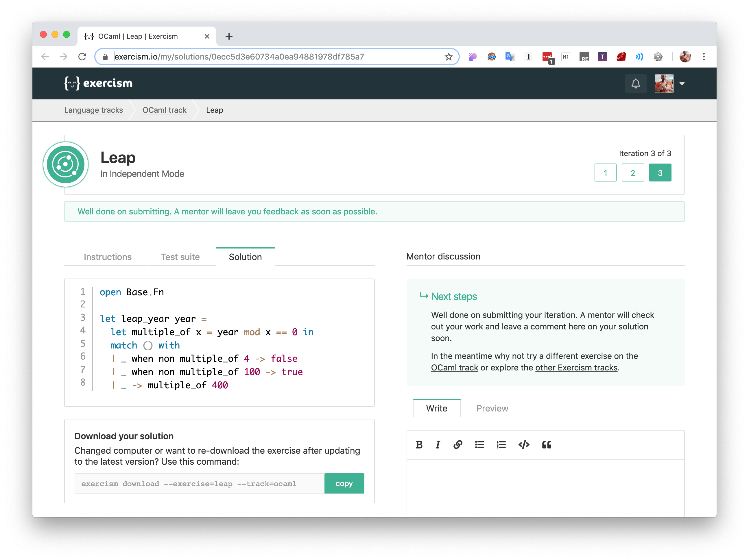This screenshot has width=749, height=560.
Task: Select iteration 2 of the solution
Action: (x=633, y=173)
